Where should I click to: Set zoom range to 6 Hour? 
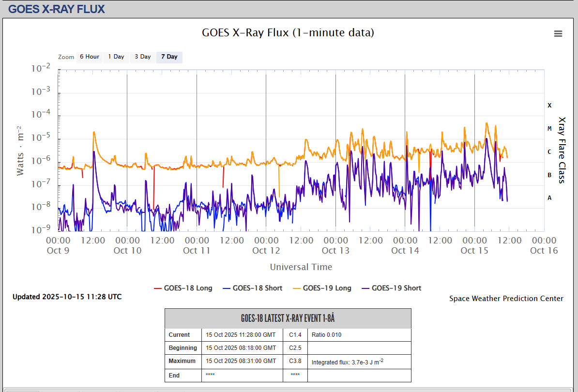[90, 57]
